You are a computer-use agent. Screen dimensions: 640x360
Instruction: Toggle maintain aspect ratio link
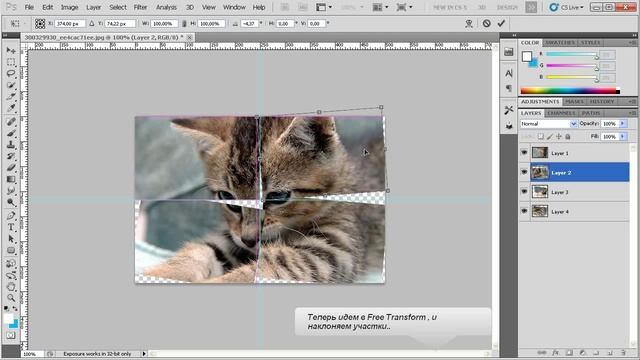(x=184, y=24)
